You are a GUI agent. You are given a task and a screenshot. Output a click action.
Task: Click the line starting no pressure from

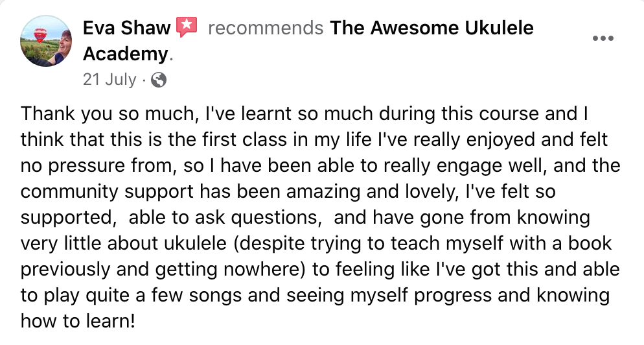[x=320, y=166]
